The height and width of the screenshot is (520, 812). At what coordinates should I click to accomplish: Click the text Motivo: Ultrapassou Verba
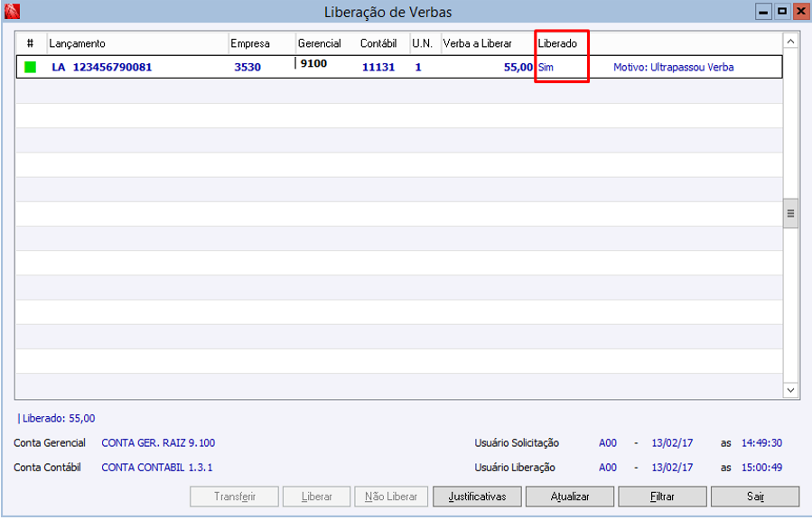[674, 68]
